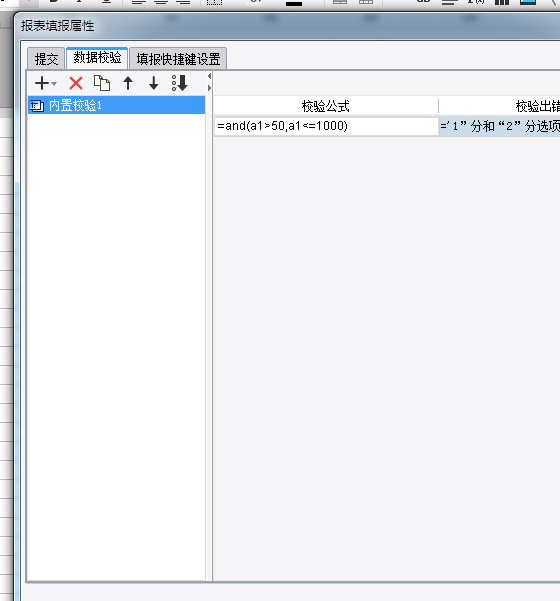
Task: Move validation item down
Action: click(154, 83)
